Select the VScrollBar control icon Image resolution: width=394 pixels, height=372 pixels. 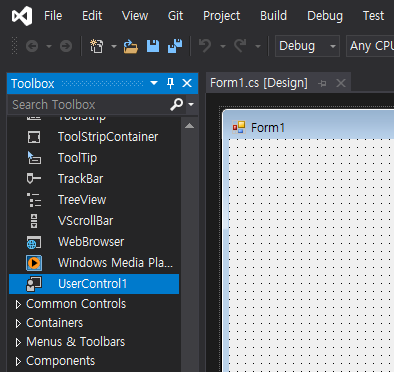pos(34,221)
